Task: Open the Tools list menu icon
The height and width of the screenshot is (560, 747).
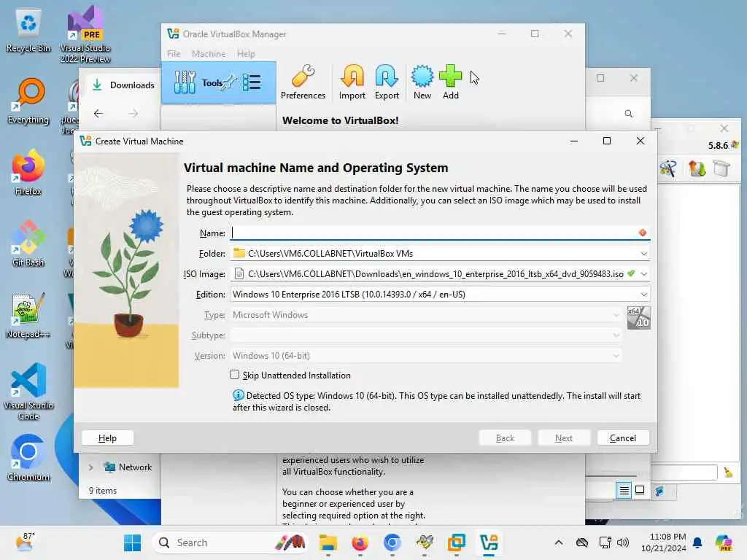Action: pyautogui.click(x=252, y=82)
